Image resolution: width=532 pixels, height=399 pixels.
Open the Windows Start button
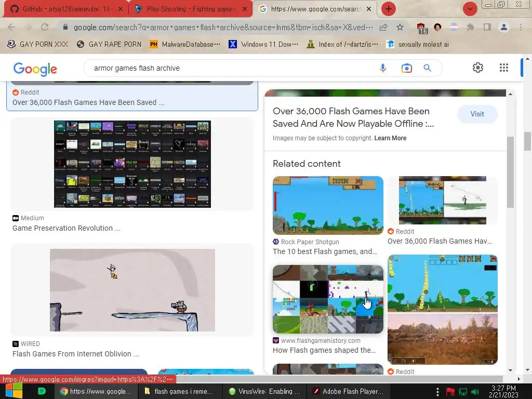pyautogui.click(x=14, y=391)
